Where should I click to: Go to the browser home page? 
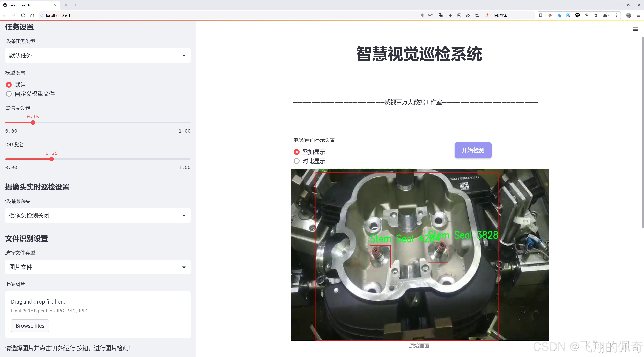click(x=32, y=15)
